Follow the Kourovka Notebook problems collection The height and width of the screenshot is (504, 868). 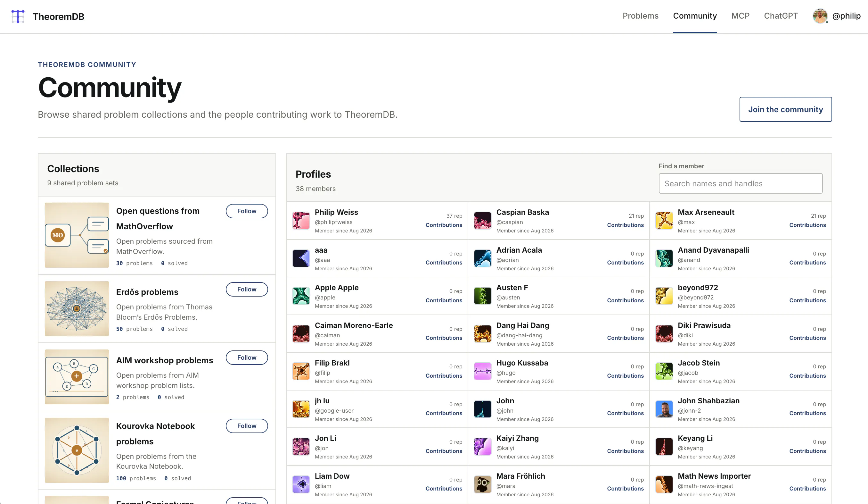[x=247, y=426]
